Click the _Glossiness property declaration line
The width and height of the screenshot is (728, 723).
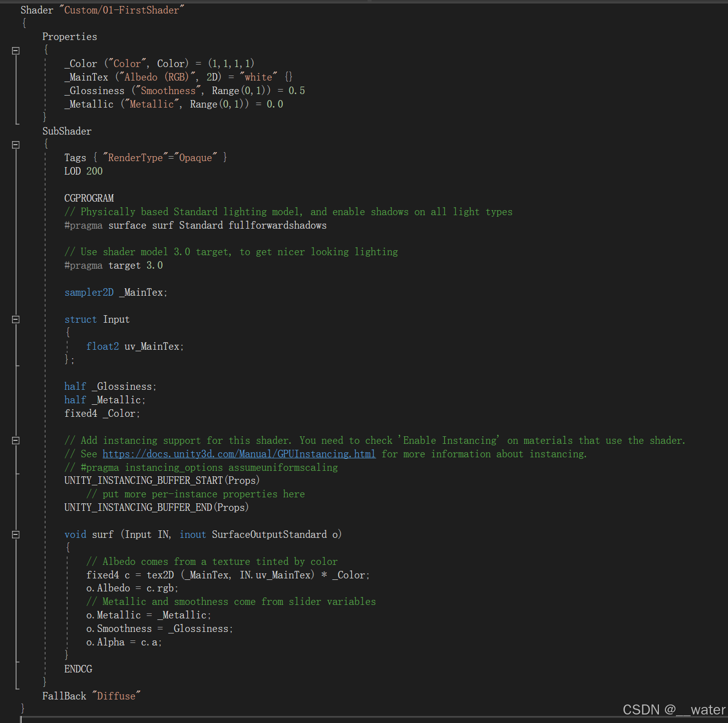(184, 91)
